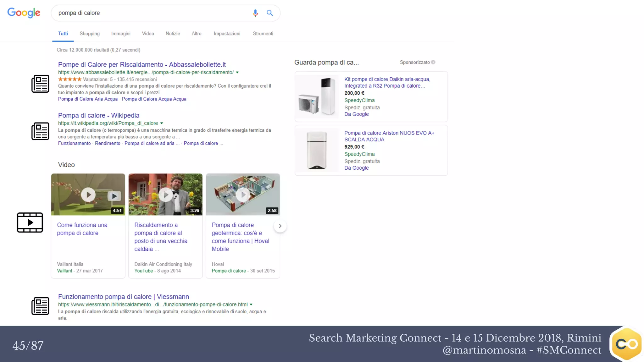Image resolution: width=644 pixels, height=362 pixels.
Task: Switch to the Notizie tab
Action: (x=173, y=34)
